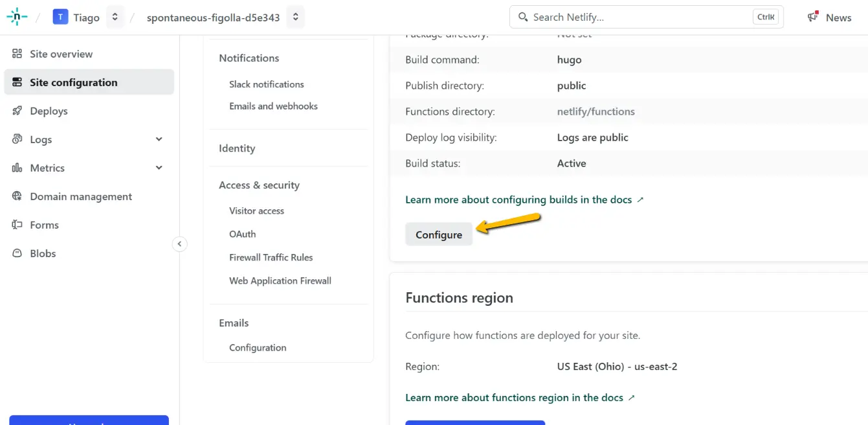This screenshot has height=425, width=868.
Task: Open the Logs section icon
Action: [x=17, y=139]
